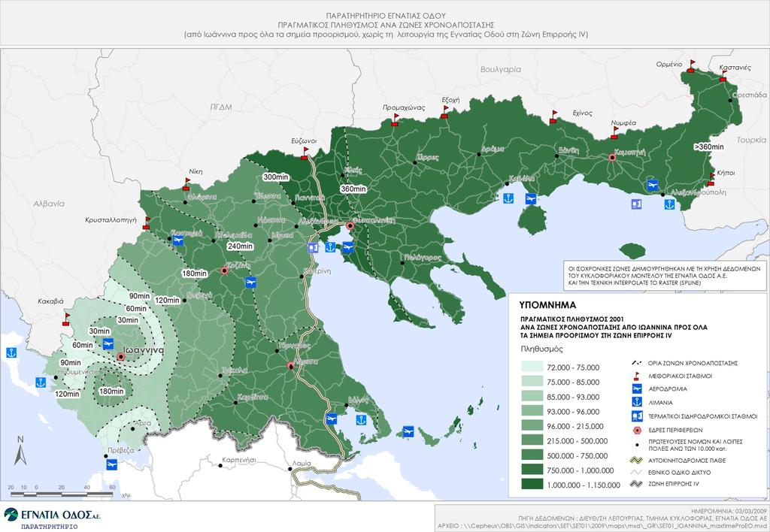Click the region seat marker at Κομοτηνή
This screenshot has width=770, height=532.
612,158
